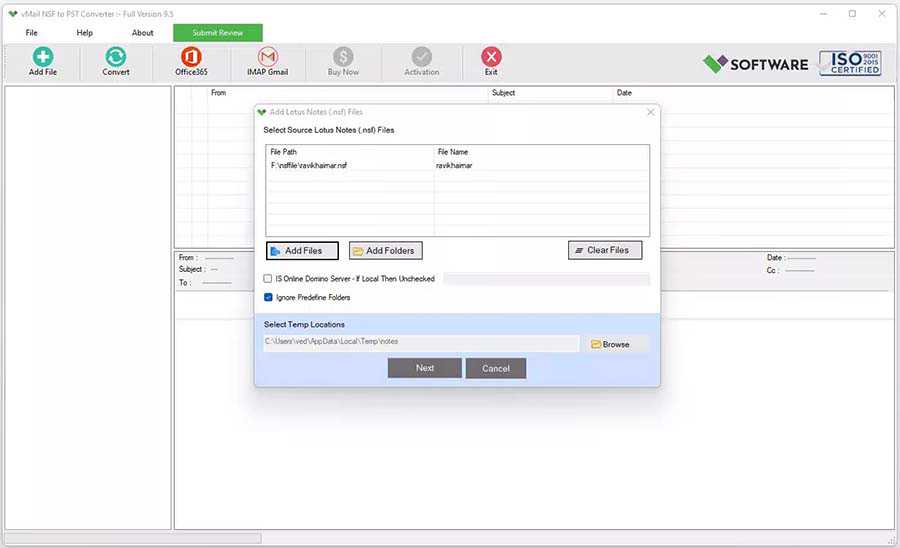900x548 pixels.
Task: Click the Software company logo
Action: (x=755, y=64)
